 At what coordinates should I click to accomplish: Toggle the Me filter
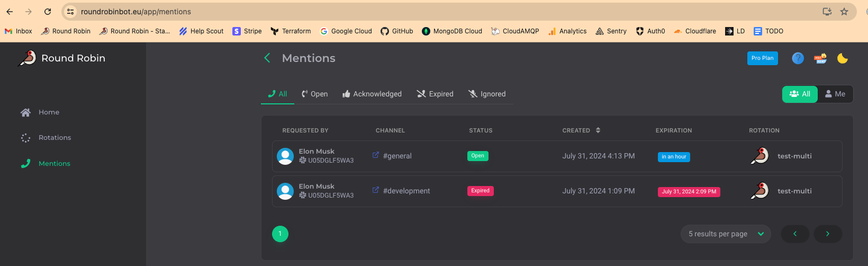835,94
